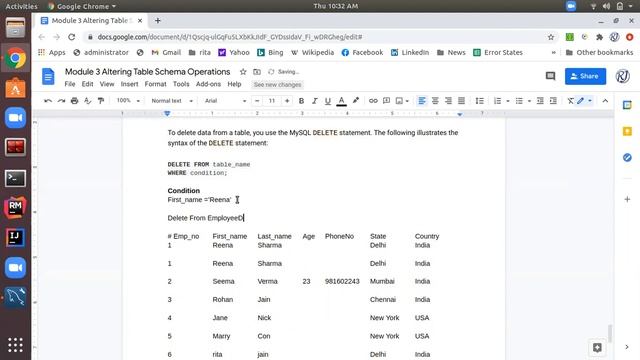The height and width of the screenshot is (360, 640).
Task: Clear text formatting
Action: coord(570,101)
